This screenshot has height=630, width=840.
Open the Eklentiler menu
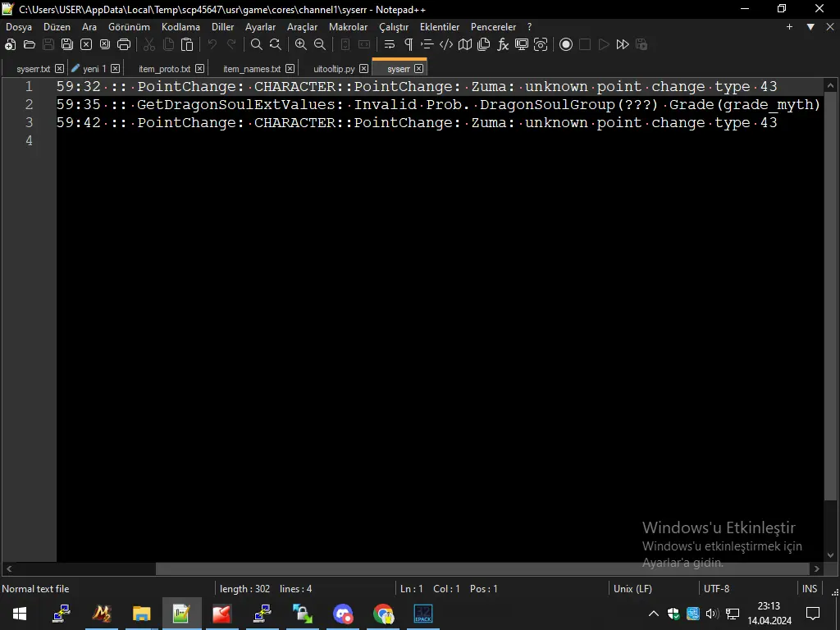(x=440, y=27)
